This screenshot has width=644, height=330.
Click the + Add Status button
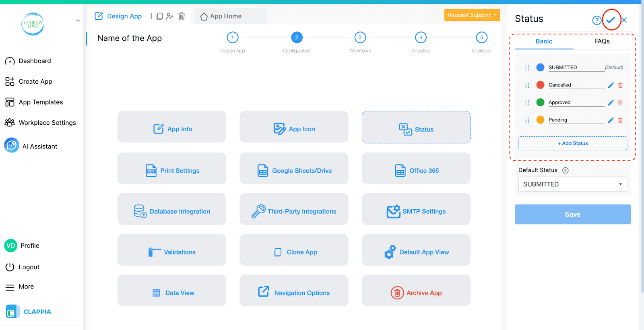572,143
